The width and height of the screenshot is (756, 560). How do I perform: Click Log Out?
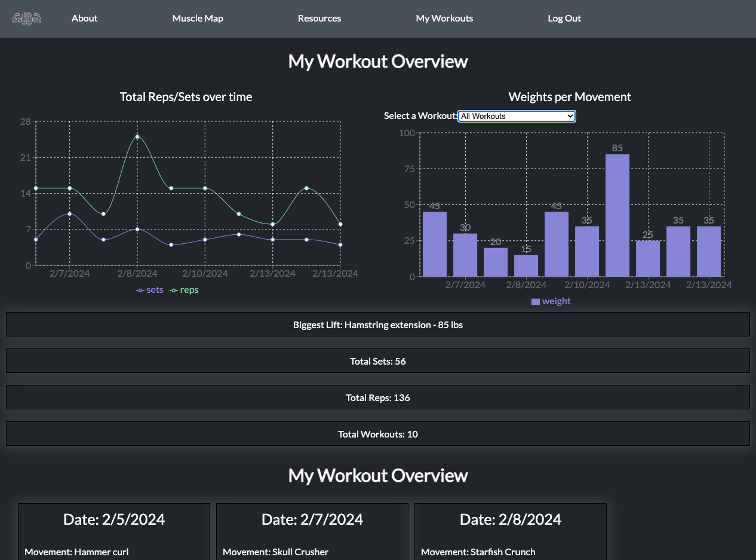point(564,19)
